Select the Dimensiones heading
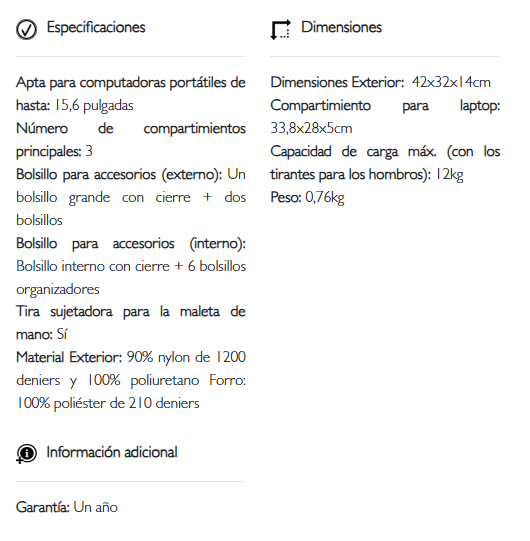This screenshot has height=541, width=530. click(x=341, y=27)
